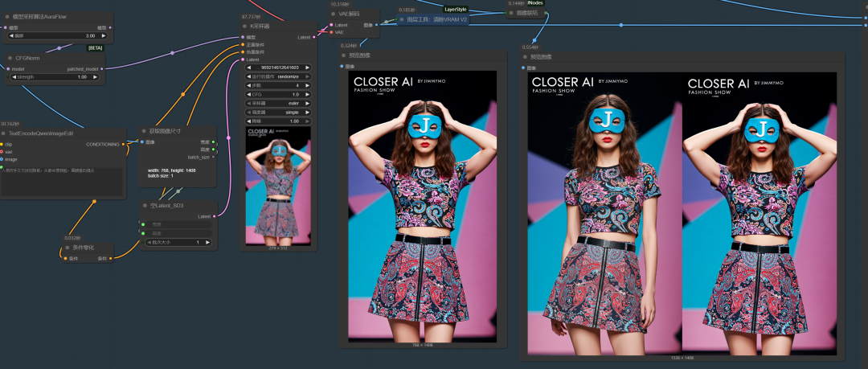Open the 采样器 euler dropdown

[278, 103]
